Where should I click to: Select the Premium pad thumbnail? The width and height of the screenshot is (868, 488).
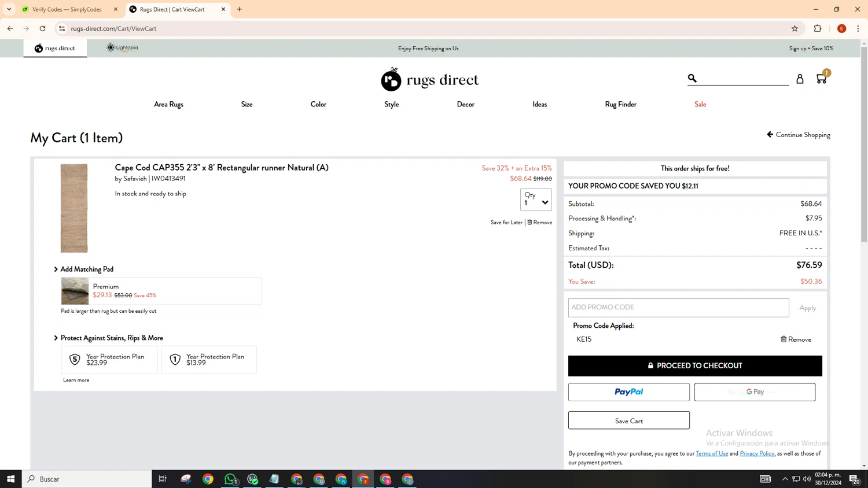75,291
